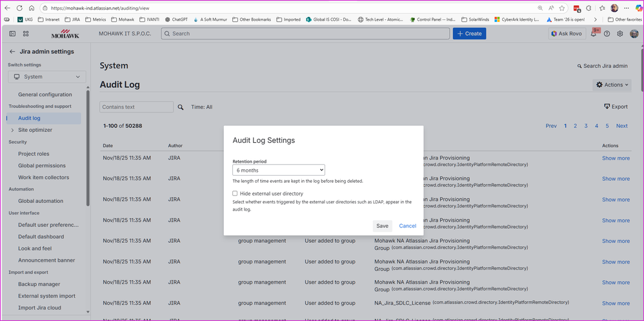Open browser settings and more menu
This screenshot has width=644, height=321.
click(x=627, y=8)
